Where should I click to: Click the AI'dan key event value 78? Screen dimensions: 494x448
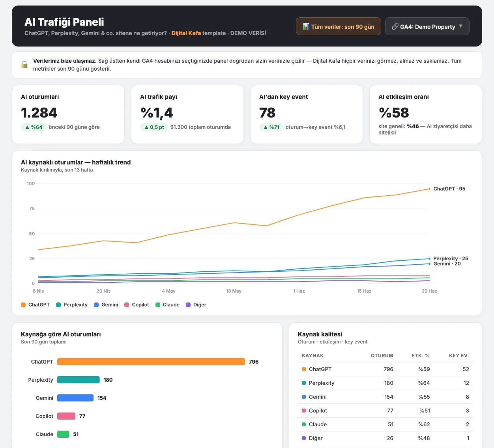pos(268,113)
